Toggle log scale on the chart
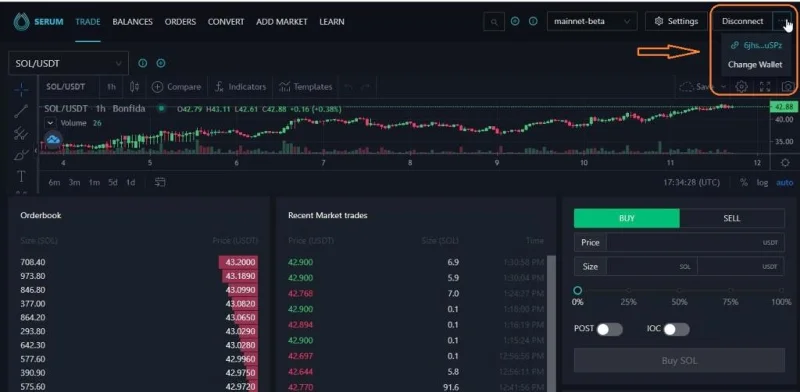The width and height of the screenshot is (800, 392). click(x=762, y=182)
